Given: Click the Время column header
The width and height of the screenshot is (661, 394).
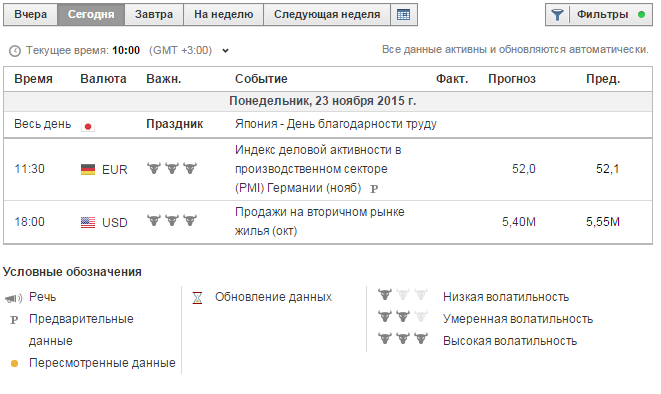Looking at the screenshot, I should pos(33,79).
